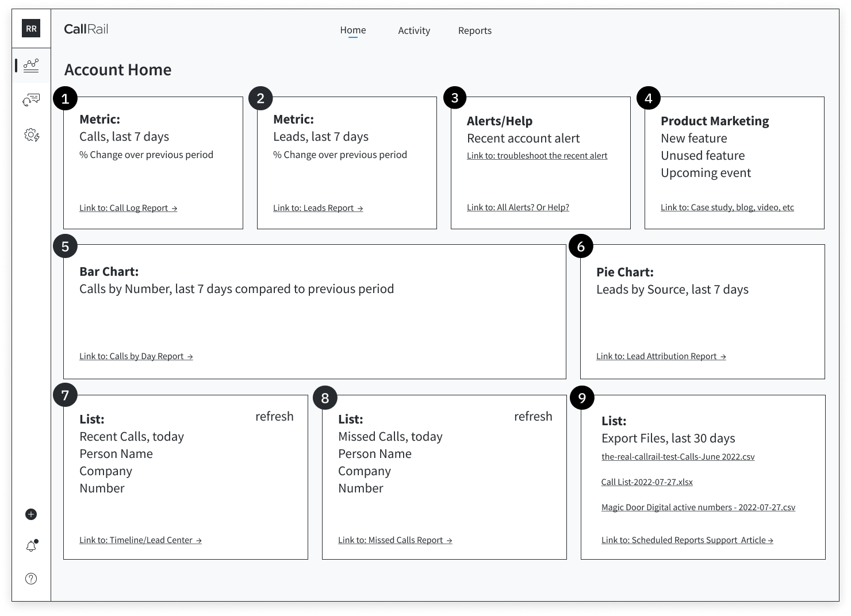Refresh the Missed Calls list

point(533,417)
